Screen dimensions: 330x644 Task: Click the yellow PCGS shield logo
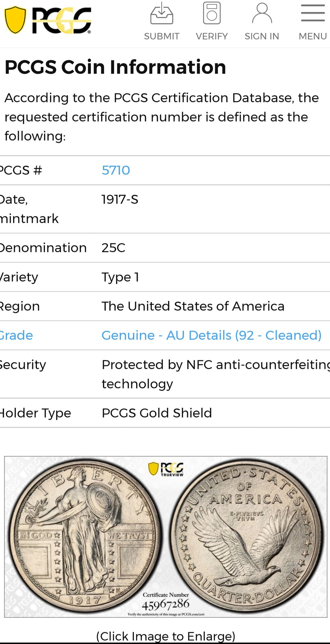click(x=15, y=20)
